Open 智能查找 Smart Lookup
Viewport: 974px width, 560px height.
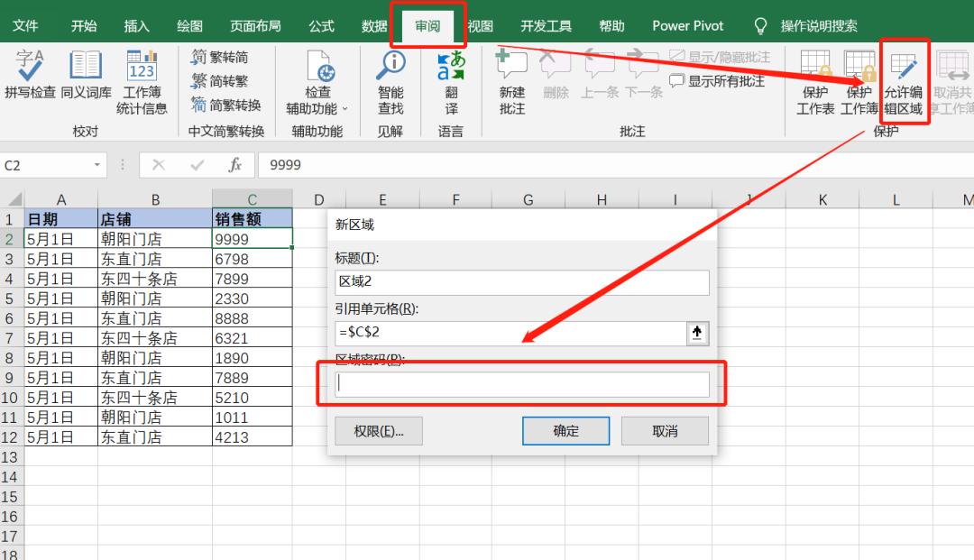(390, 81)
